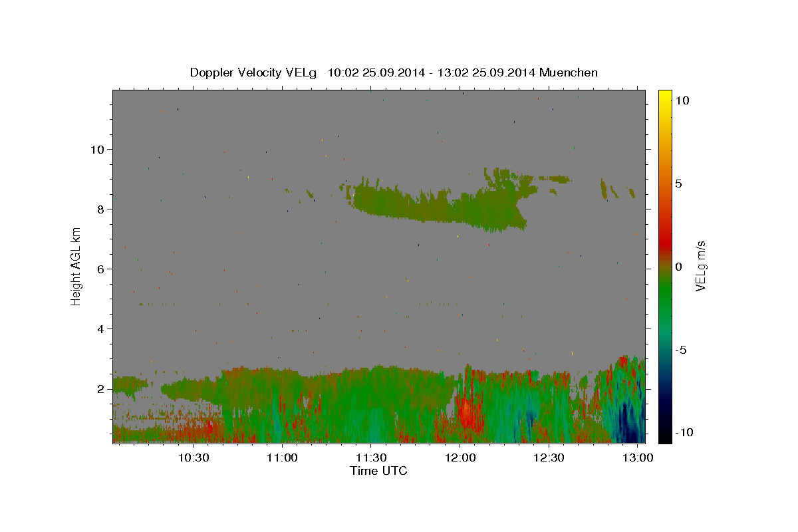This screenshot has height=532, width=798.
Task: Click the 12:30 time tick label
Action: pyautogui.click(x=549, y=458)
